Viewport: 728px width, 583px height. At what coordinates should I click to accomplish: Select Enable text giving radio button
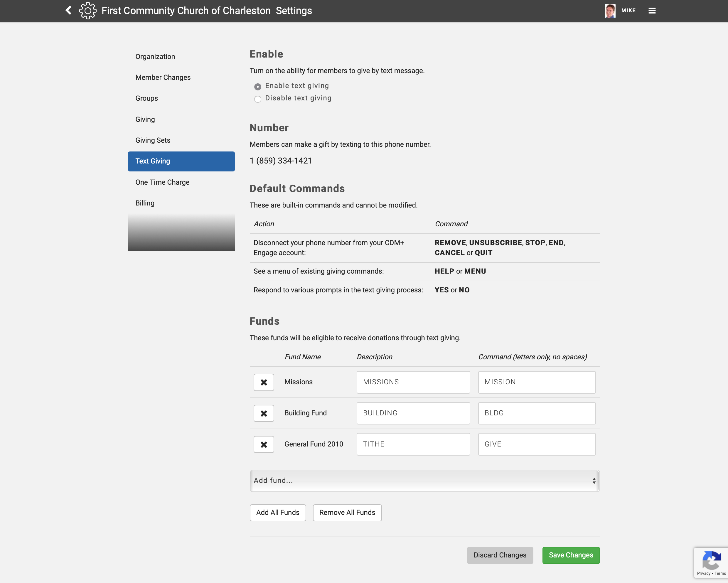[258, 87]
